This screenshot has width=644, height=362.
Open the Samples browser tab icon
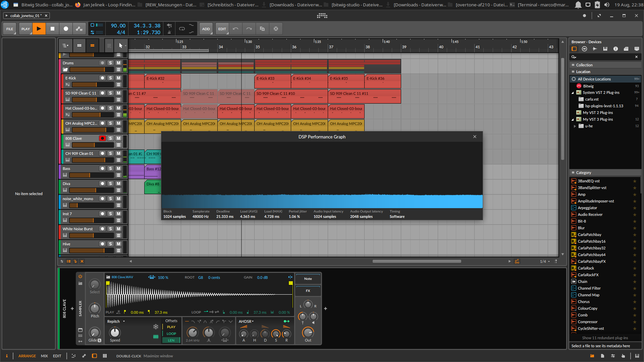point(595,49)
